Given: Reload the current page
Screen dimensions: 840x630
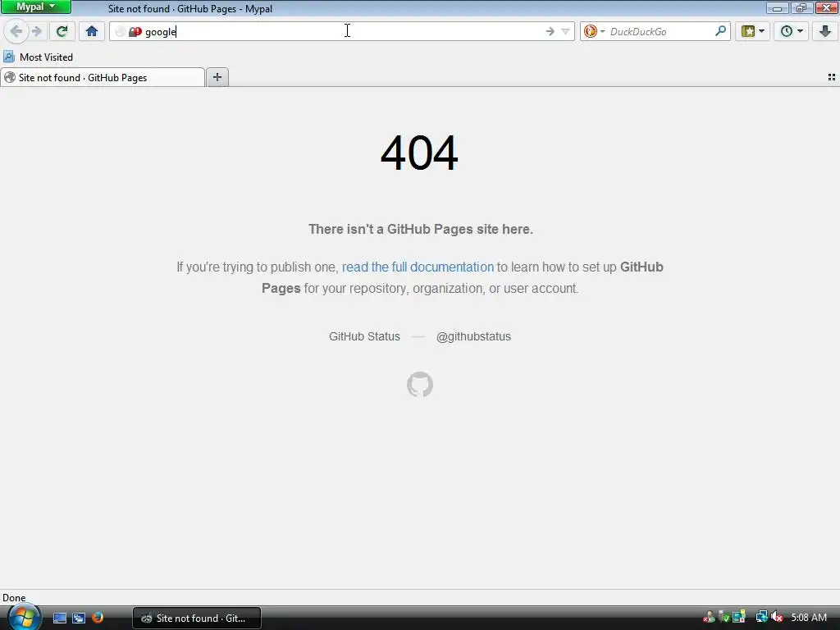Looking at the screenshot, I should pos(62,31).
